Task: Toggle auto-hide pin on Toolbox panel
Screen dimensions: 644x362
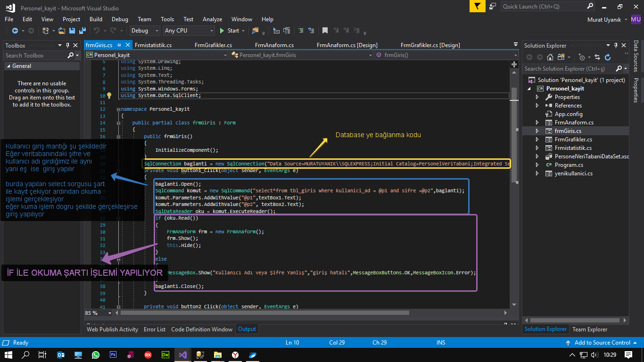Action: 67,45
